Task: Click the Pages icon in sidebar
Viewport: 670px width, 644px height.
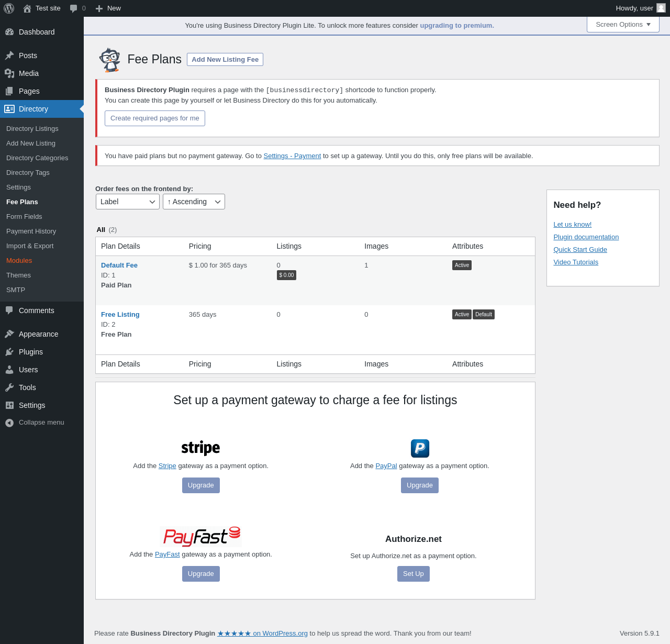Action: click(x=9, y=91)
